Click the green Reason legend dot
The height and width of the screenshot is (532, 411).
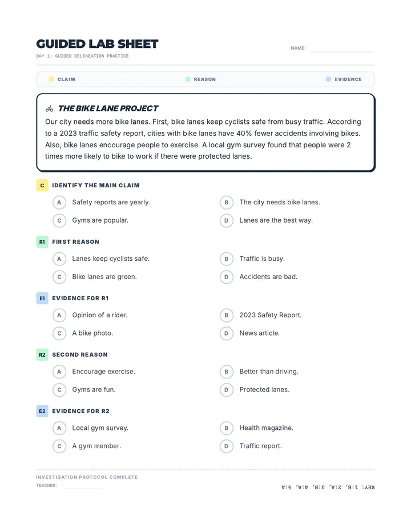click(188, 79)
